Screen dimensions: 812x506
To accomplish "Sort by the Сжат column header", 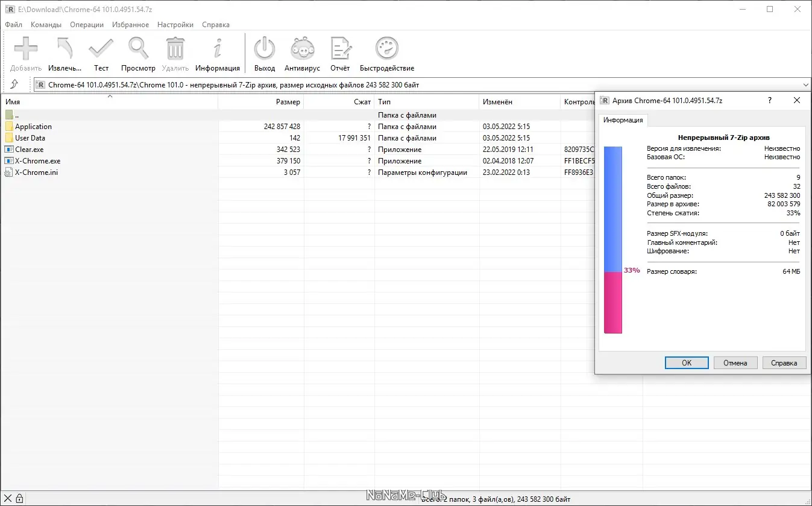I will point(339,102).
